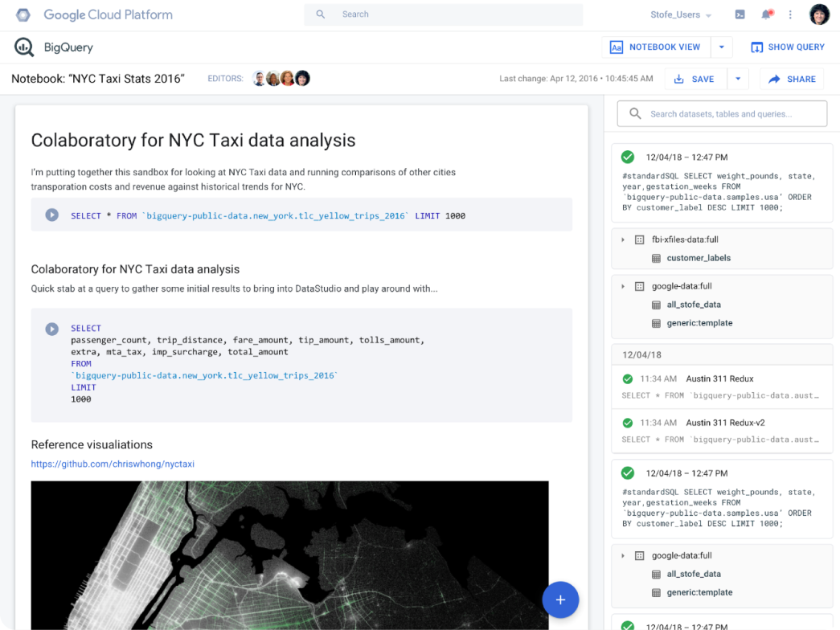Open the user account avatar

click(819, 14)
